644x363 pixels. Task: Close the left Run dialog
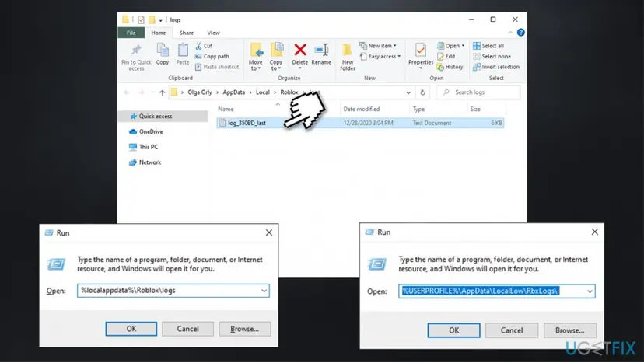coord(268,233)
